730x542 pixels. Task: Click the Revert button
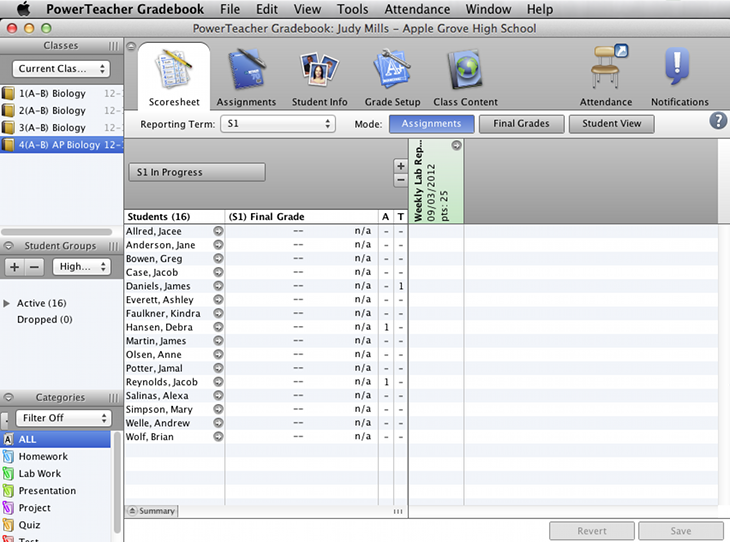[592, 531]
